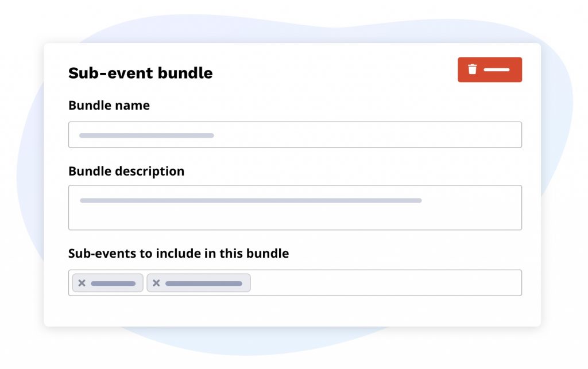
Task: Click inside the Bundle description text area
Action: [295, 216]
